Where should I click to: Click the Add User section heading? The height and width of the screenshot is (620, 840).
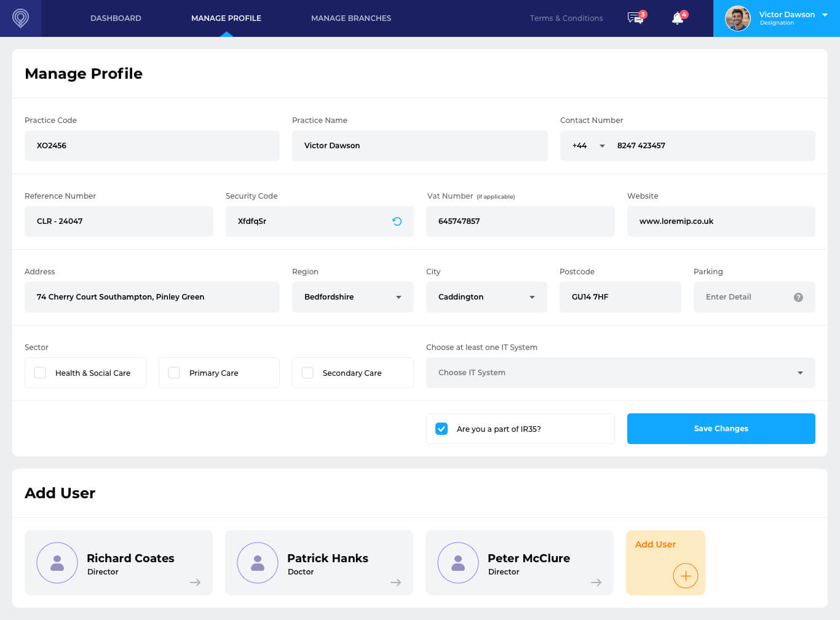(60, 493)
